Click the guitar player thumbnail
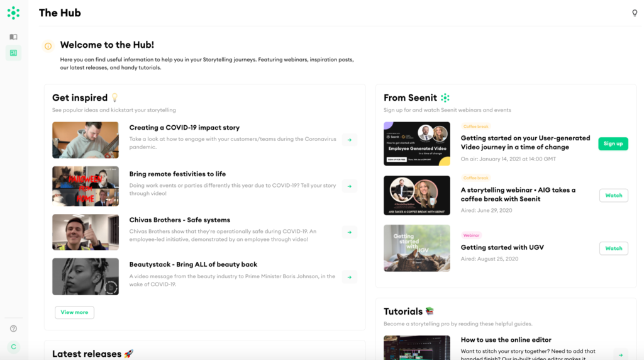The image size is (644, 360). (86, 140)
